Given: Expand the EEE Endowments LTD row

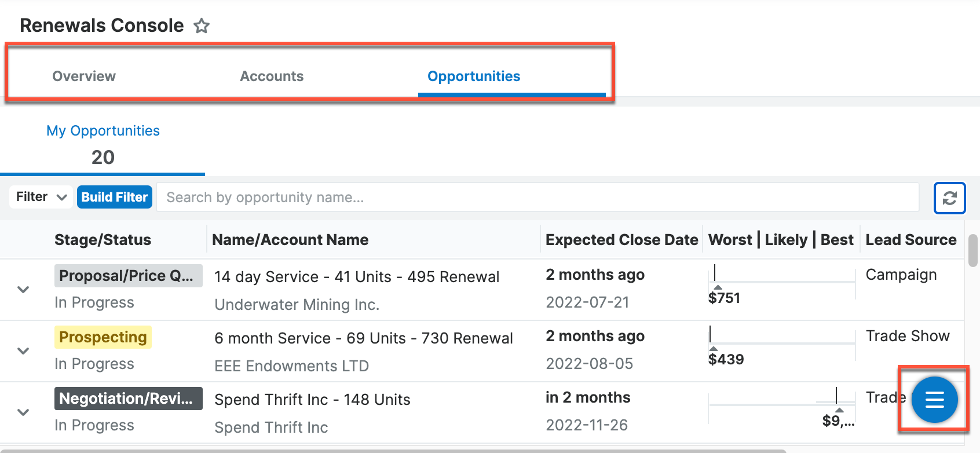Looking at the screenshot, I should tap(23, 350).
